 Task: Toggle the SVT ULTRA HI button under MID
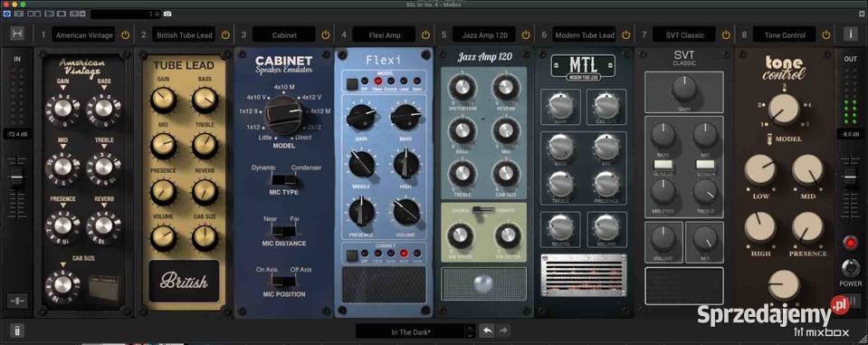coord(705,164)
